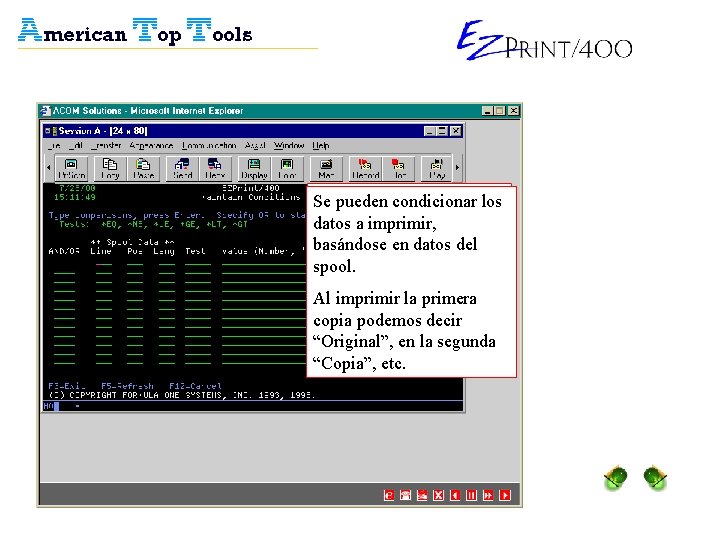
Task: Click the red 'e' browser control icon
Action: click(389, 495)
